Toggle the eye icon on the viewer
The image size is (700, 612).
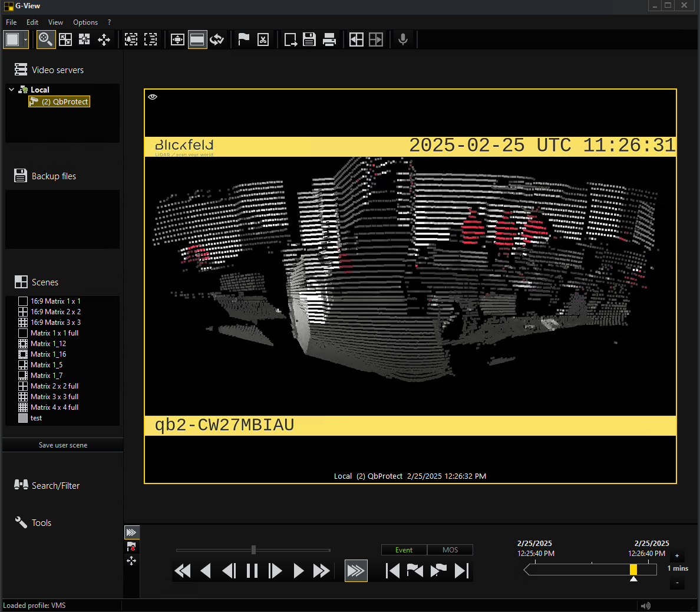click(153, 97)
